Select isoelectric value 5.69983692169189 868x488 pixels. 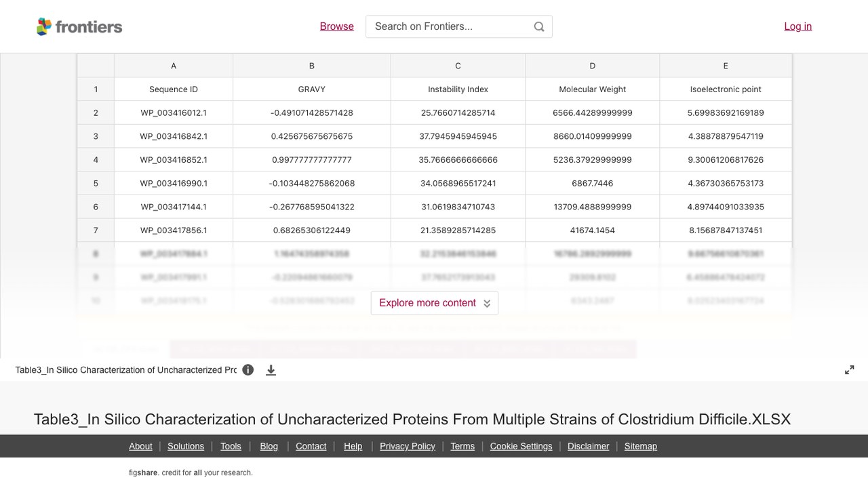tap(726, 113)
